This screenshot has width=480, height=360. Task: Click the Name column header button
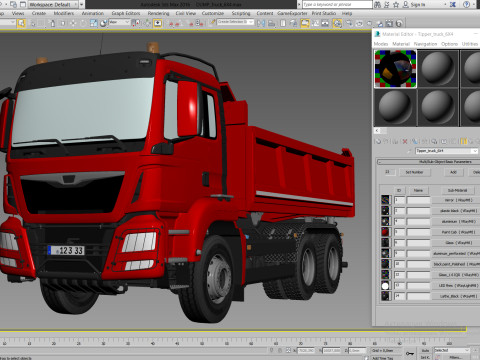point(418,190)
